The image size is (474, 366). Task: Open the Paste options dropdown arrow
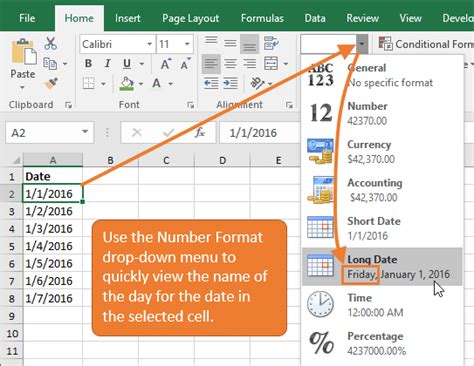[22, 88]
